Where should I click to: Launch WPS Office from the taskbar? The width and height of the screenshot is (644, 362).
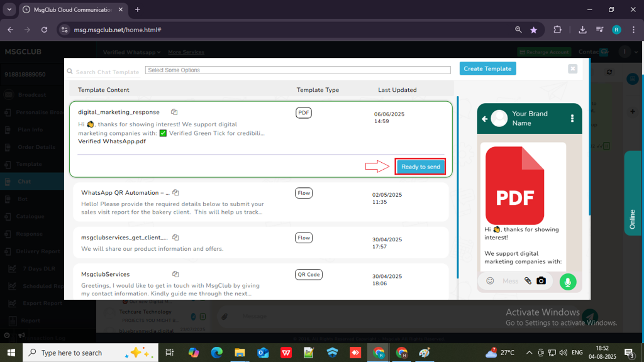(x=286, y=353)
